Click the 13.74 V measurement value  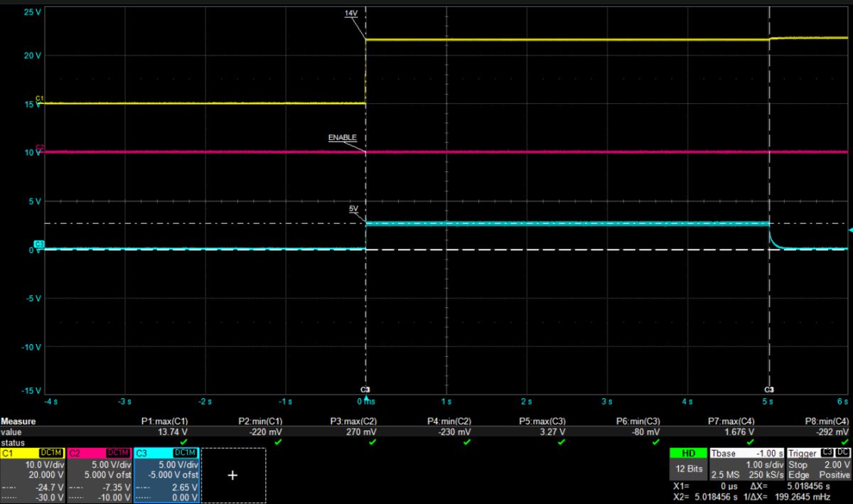[173, 431]
